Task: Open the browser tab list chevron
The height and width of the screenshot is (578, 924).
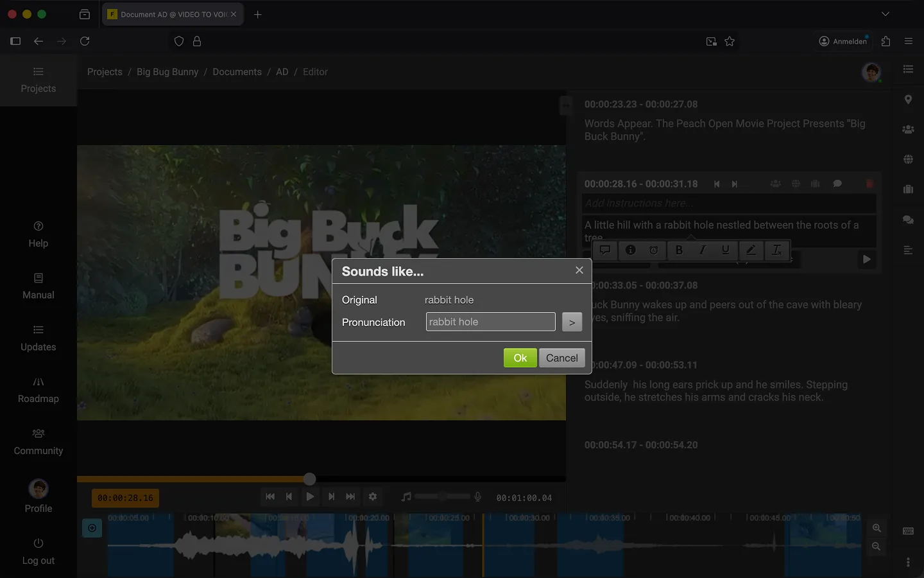Action: pos(886,14)
